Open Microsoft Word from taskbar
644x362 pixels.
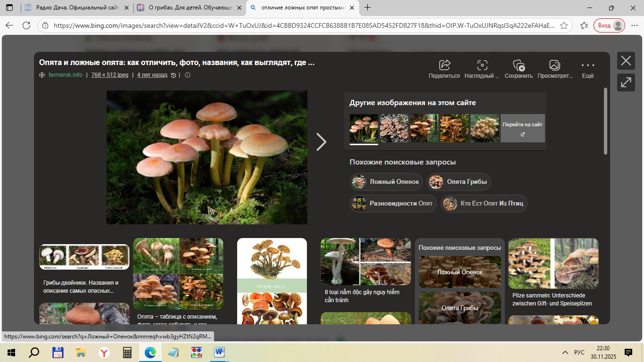[x=220, y=353]
